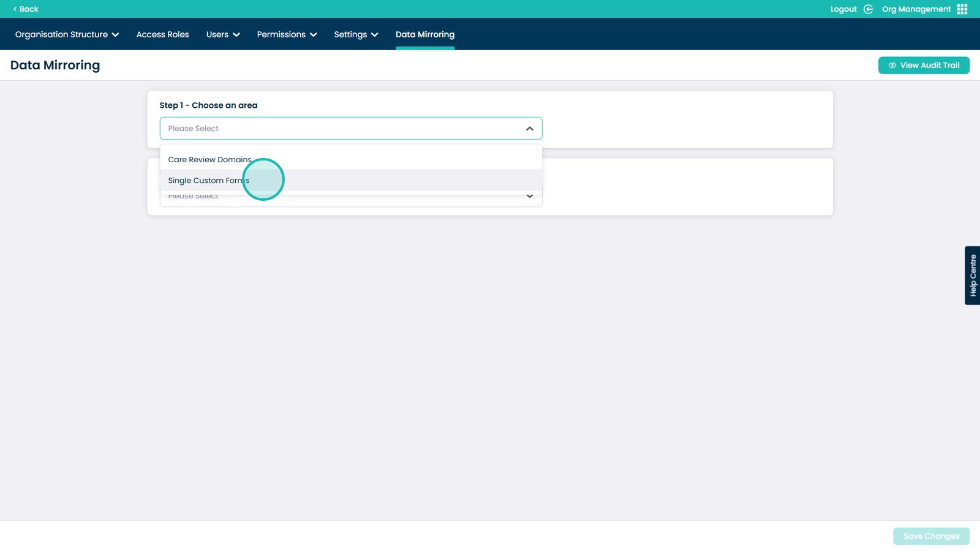Viewport: 980px width, 551px height.
Task: Expand the Permissions menu
Action: 287,34
